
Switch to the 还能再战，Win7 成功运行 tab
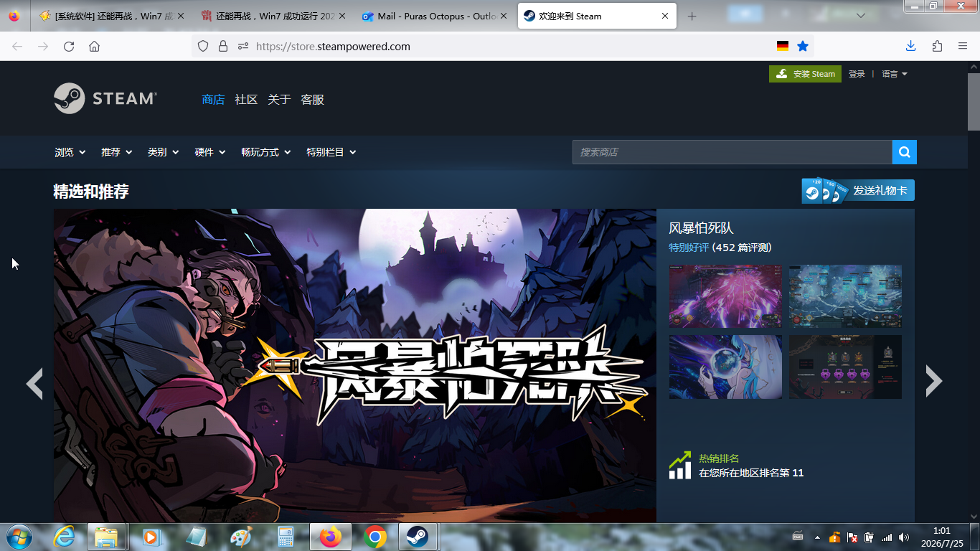[x=274, y=16]
